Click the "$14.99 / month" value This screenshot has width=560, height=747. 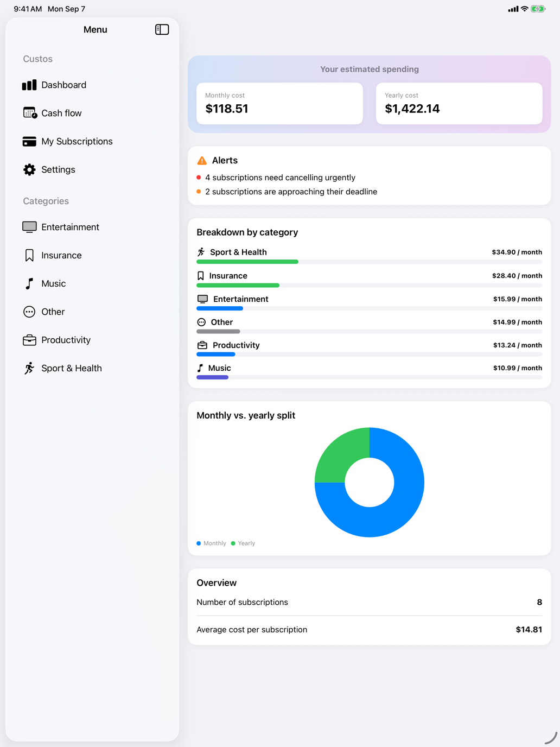518,322
